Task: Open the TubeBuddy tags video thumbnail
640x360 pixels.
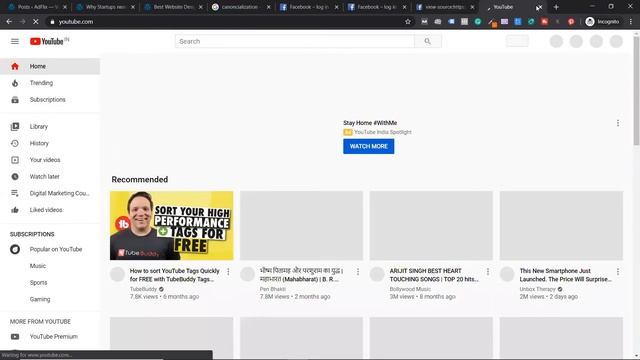Action: tap(171, 225)
